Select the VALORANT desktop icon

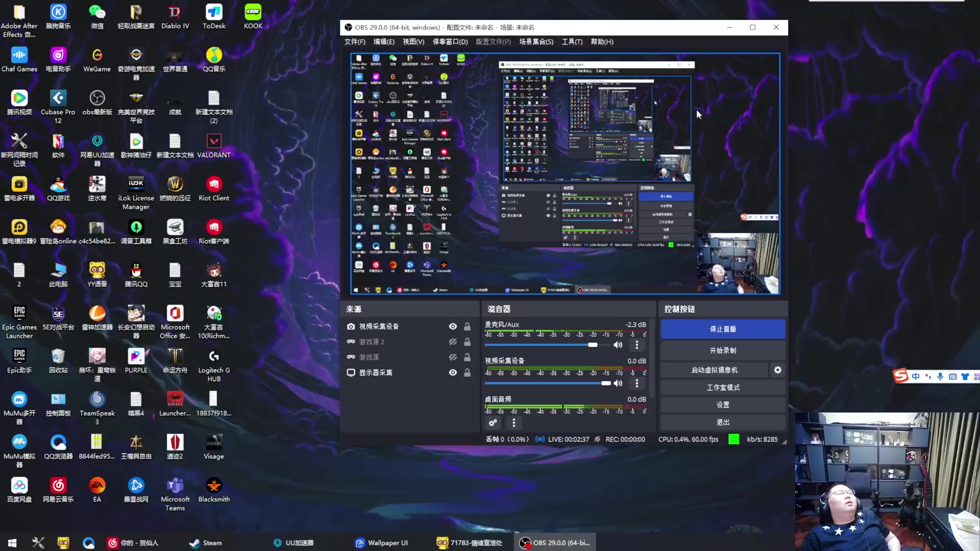214,146
